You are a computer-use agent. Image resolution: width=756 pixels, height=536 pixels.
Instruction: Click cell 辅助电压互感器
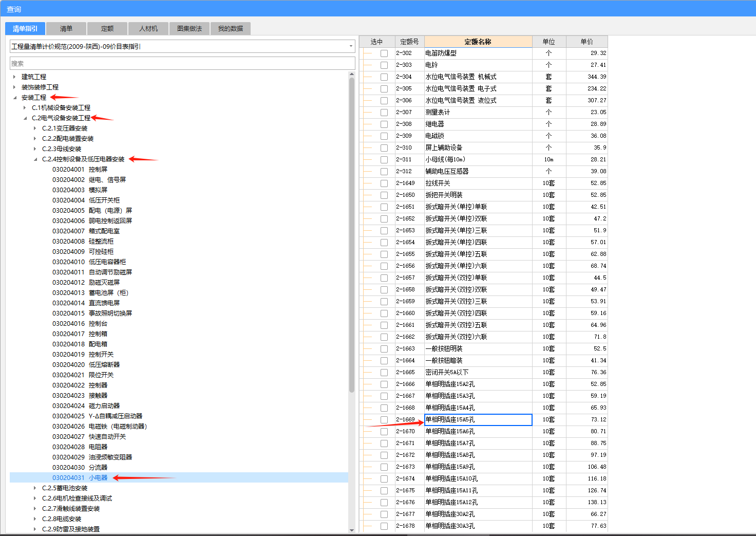click(478, 171)
